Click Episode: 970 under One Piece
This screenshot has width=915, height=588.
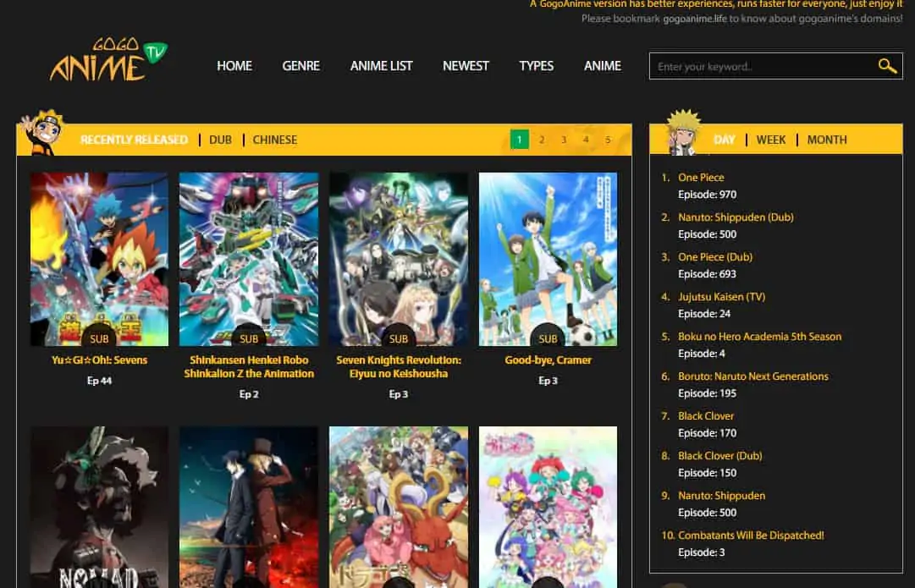pos(708,195)
